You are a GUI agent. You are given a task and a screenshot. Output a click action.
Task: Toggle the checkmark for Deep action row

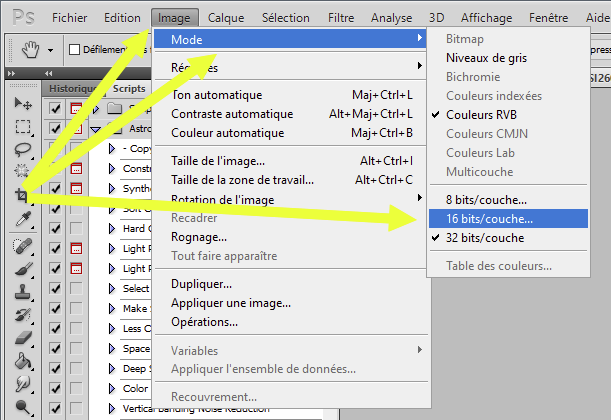point(55,369)
